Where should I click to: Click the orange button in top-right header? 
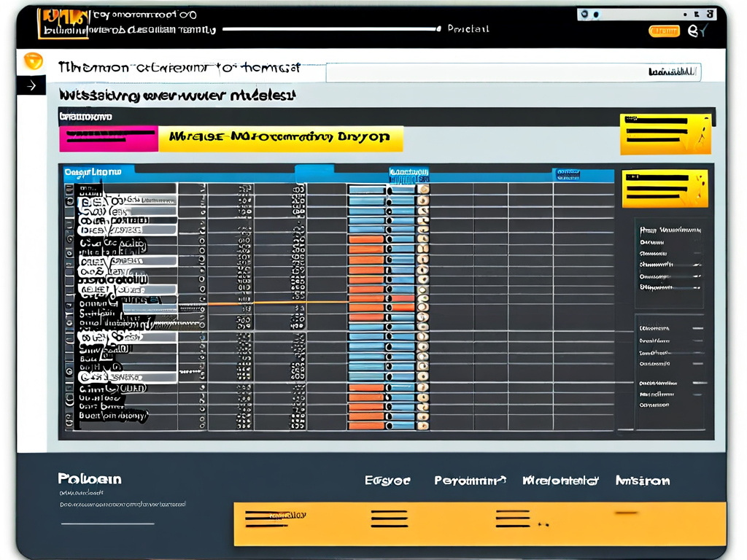tap(664, 31)
